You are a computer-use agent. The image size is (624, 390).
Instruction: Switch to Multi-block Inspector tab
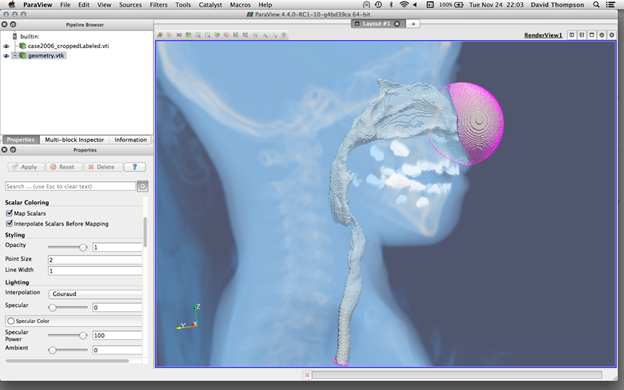pos(74,140)
